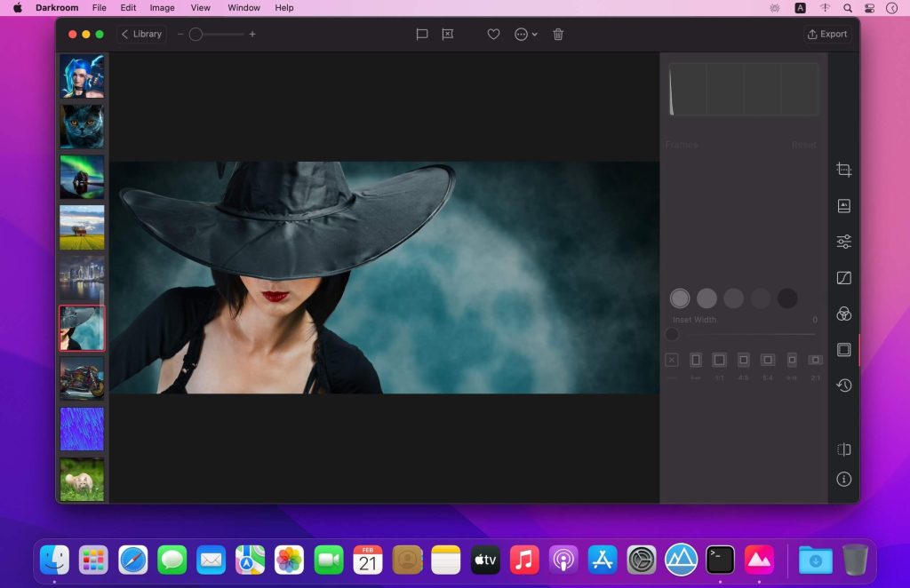Image resolution: width=910 pixels, height=588 pixels.
Task: Favorite the photo with the heart icon
Action: coord(493,34)
